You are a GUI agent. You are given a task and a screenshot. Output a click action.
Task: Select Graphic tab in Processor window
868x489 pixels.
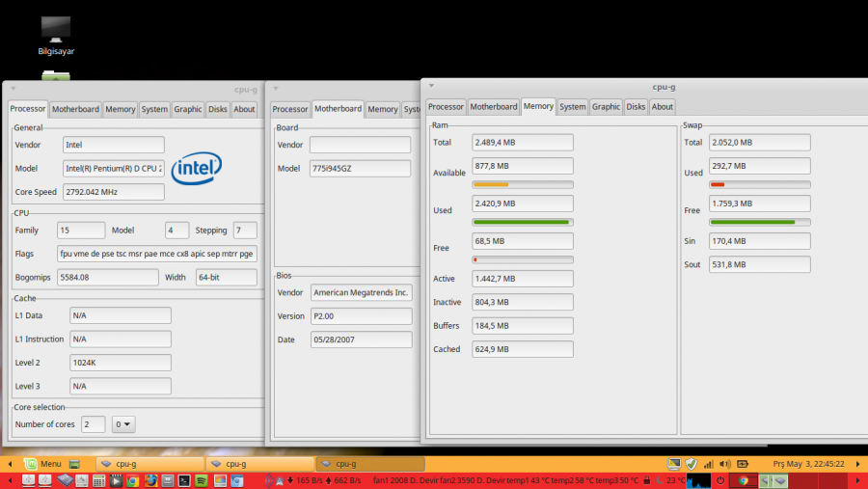(187, 109)
